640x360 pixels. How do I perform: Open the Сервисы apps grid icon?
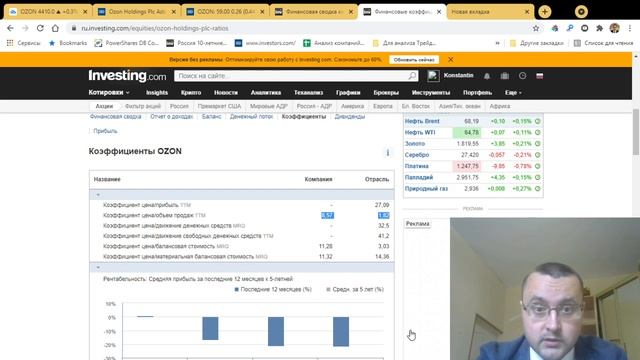pyautogui.click(x=10, y=43)
